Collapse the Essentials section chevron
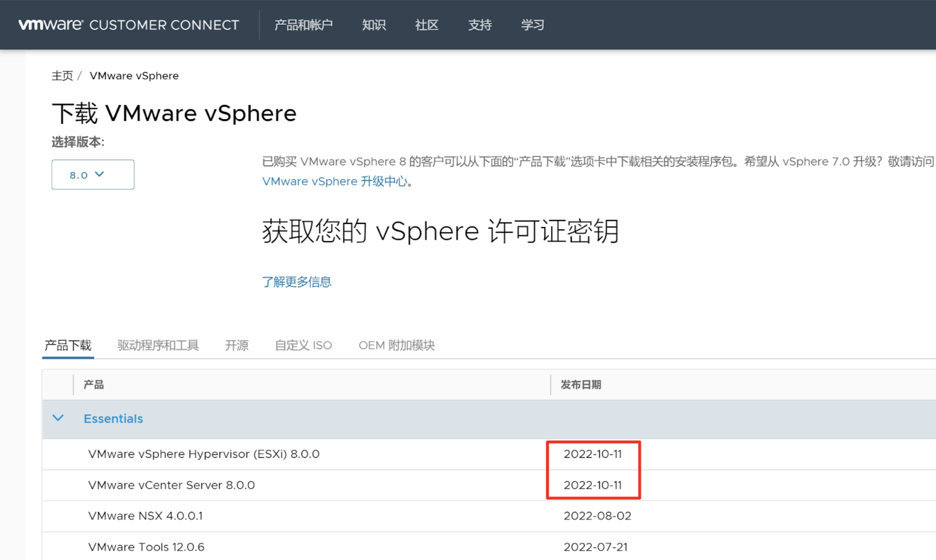 [x=58, y=419]
